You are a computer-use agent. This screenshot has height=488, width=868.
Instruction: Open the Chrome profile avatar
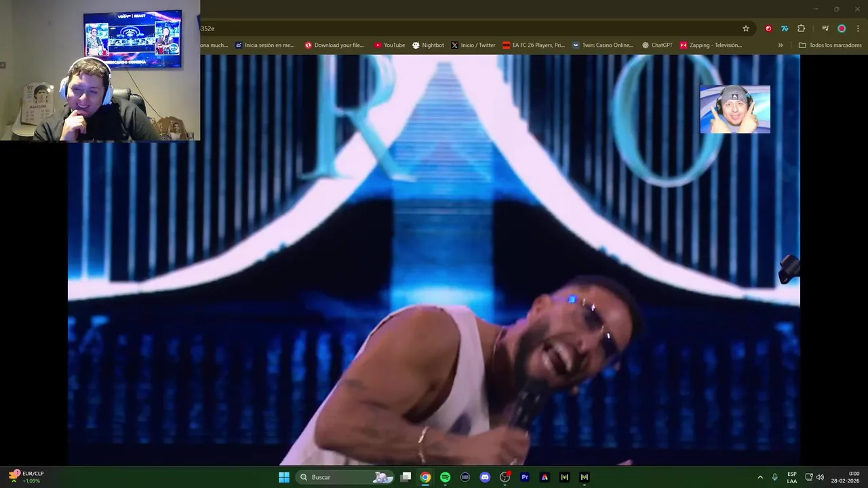(842, 28)
